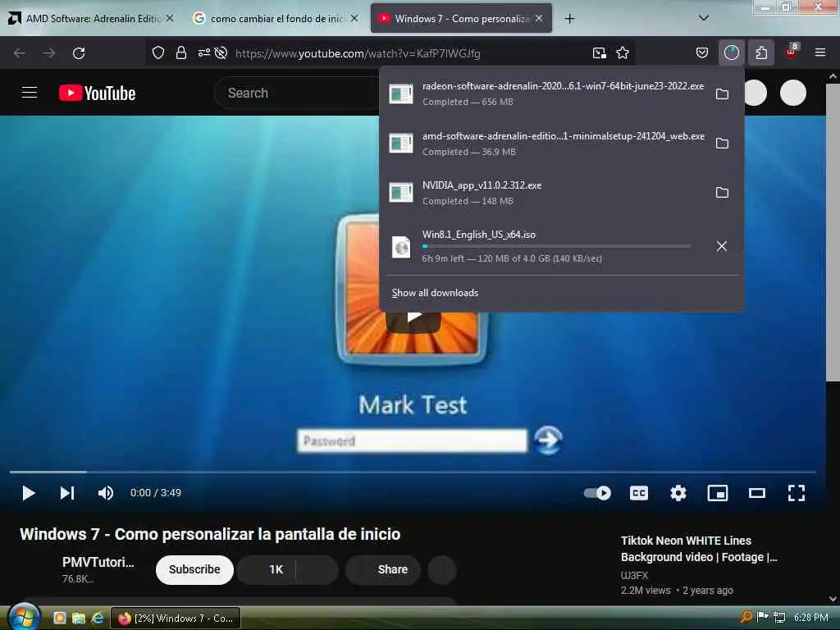The width and height of the screenshot is (840, 630).
Task: Show radeon-software-adrenalin file in folder
Action: click(722, 94)
